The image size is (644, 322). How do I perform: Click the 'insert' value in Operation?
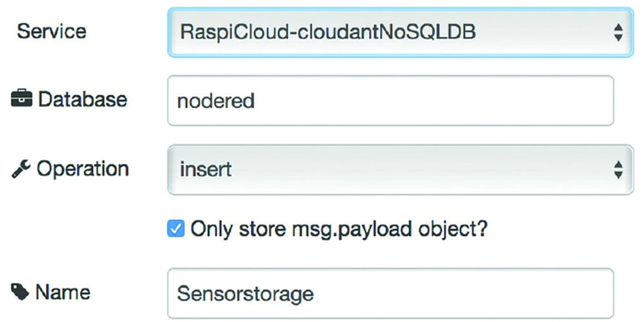click(206, 170)
